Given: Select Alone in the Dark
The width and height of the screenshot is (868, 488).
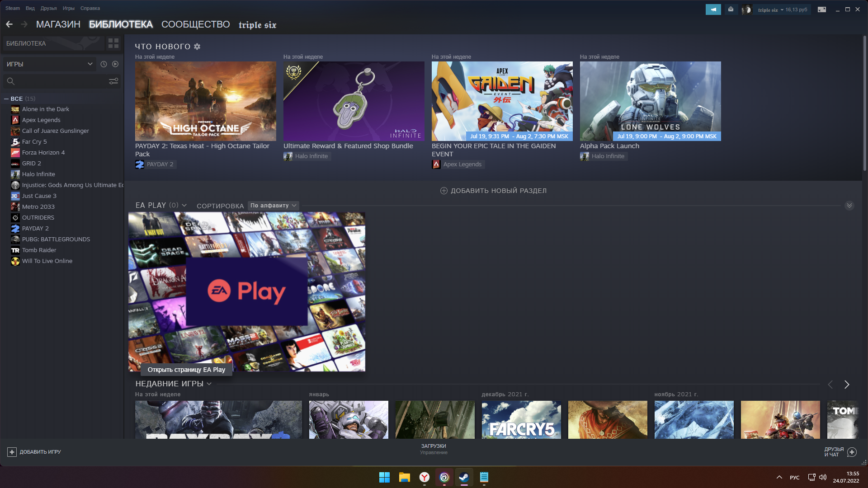Looking at the screenshot, I should coord(45,109).
